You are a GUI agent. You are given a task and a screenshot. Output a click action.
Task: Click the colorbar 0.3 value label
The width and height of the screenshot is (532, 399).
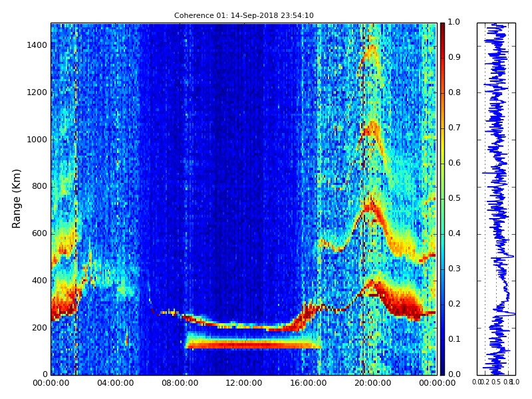pos(454,269)
